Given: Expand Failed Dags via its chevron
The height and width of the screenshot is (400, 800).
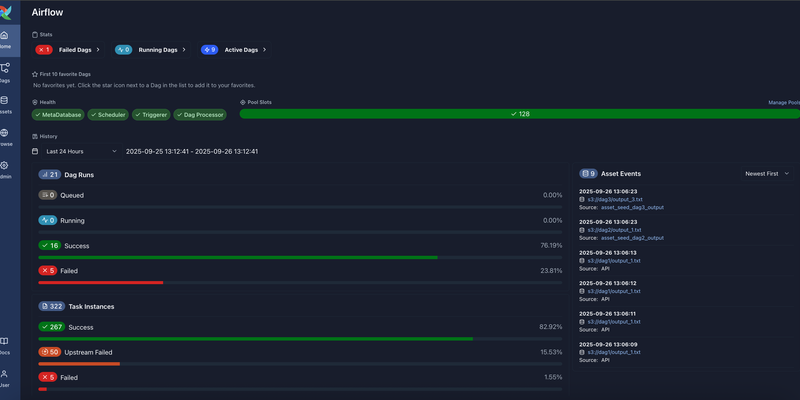Looking at the screenshot, I should pos(97,50).
